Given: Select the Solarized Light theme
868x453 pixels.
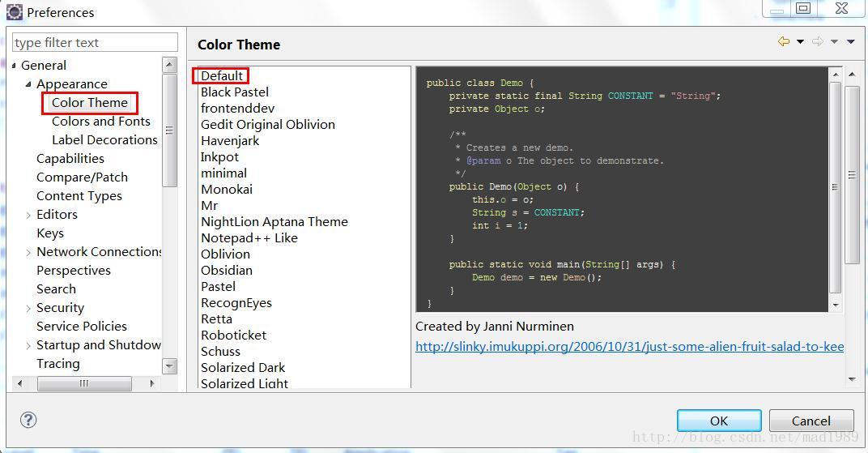Looking at the screenshot, I should [x=245, y=383].
